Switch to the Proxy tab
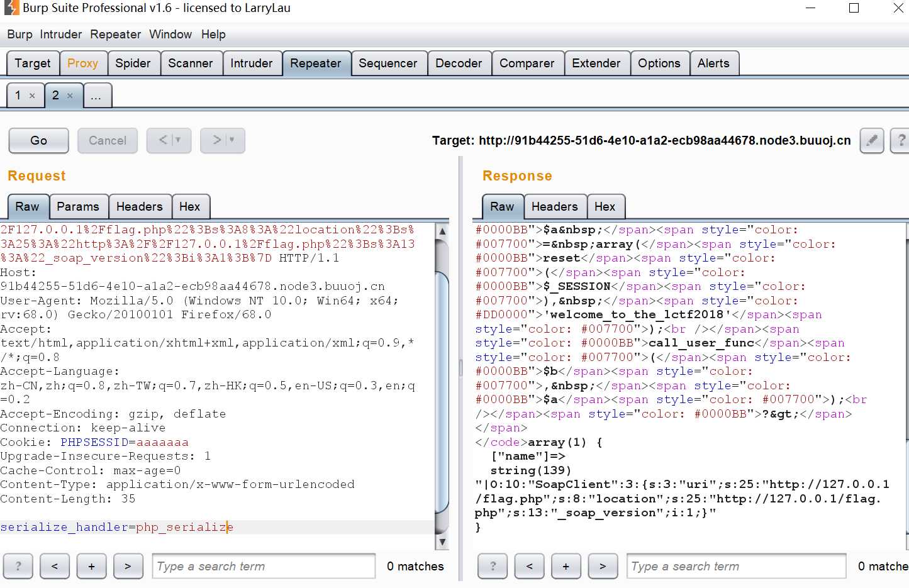 (82, 64)
